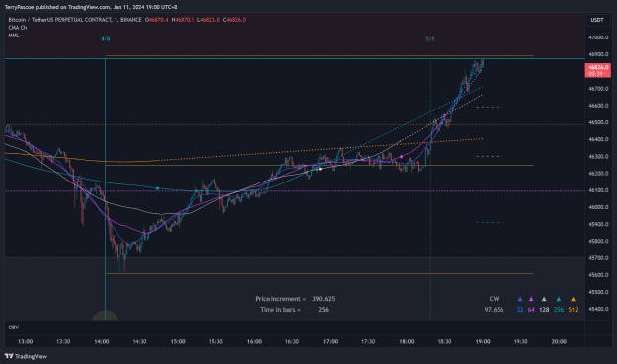Click the orange triangle above 512

(573, 299)
